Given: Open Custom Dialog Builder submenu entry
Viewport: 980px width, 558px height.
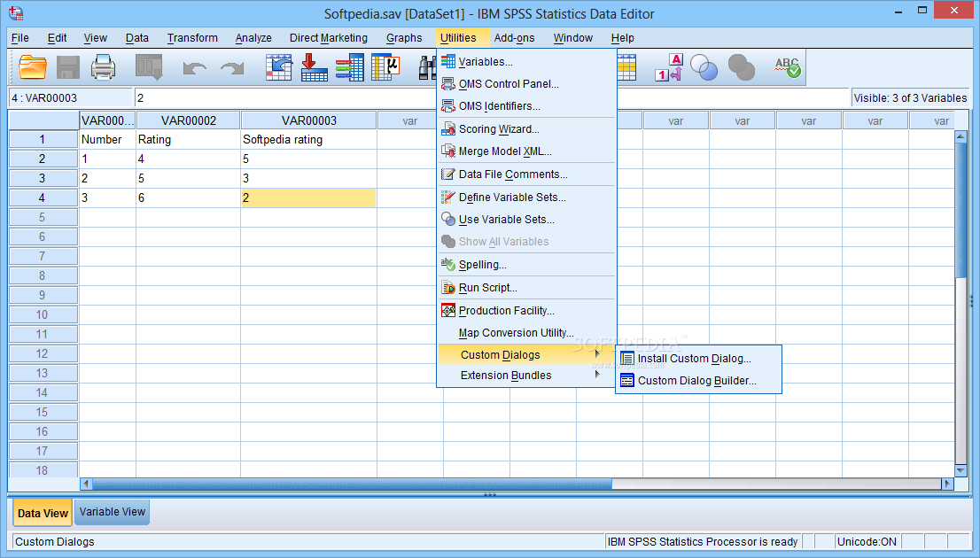Looking at the screenshot, I should coord(698,381).
